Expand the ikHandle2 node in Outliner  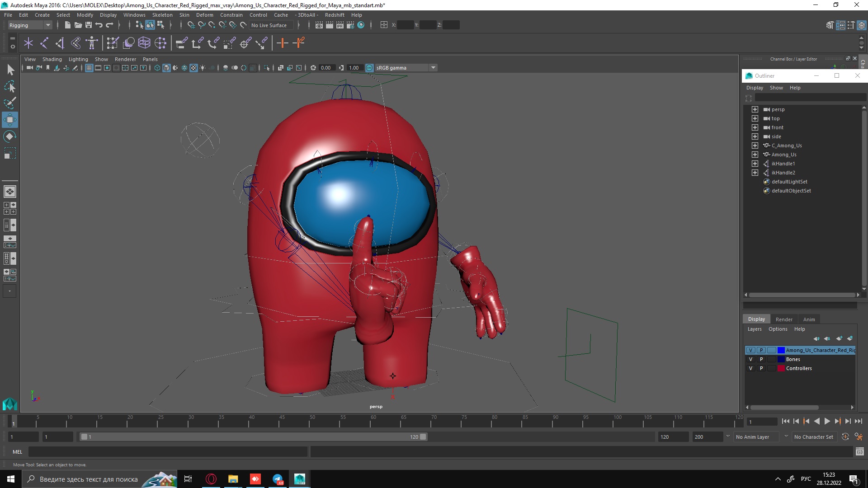tap(755, 173)
